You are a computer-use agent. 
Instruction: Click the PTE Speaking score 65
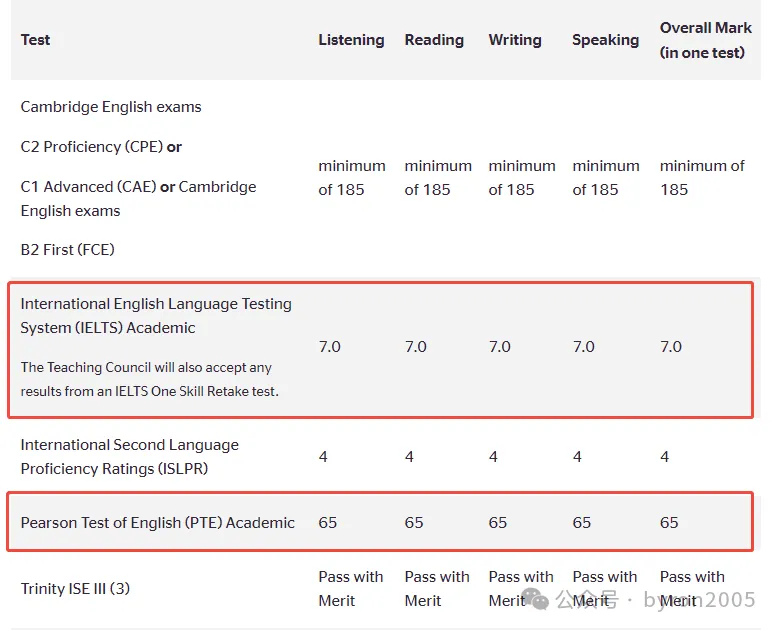581,522
